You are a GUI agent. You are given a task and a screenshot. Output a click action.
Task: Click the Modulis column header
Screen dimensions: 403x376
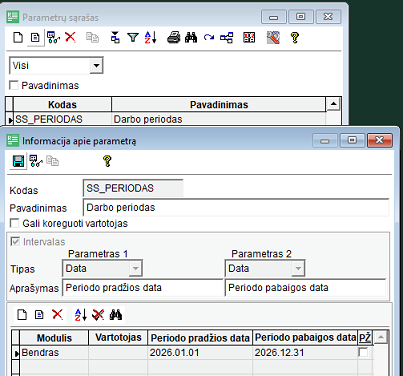[54, 338]
